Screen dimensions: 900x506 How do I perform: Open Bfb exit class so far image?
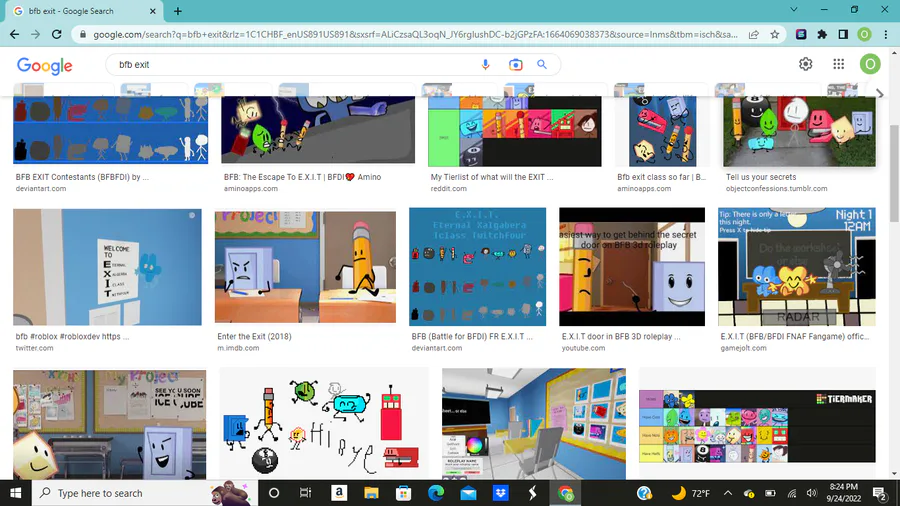(662, 131)
